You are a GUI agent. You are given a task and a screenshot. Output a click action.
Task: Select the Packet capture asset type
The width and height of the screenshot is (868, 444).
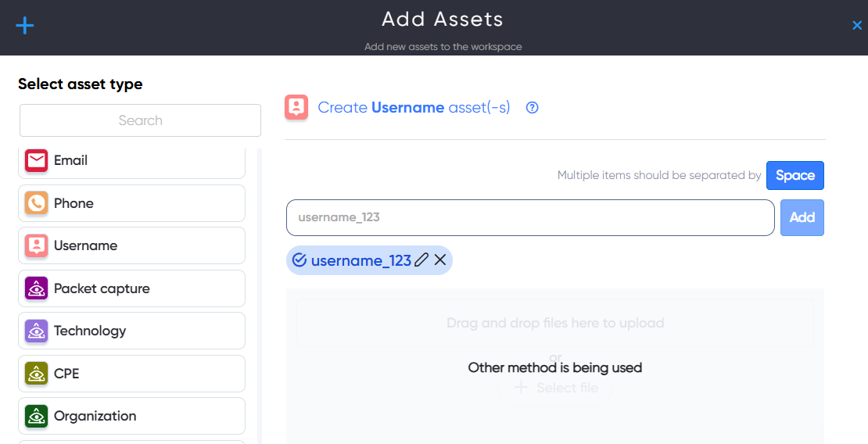coord(131,288)
